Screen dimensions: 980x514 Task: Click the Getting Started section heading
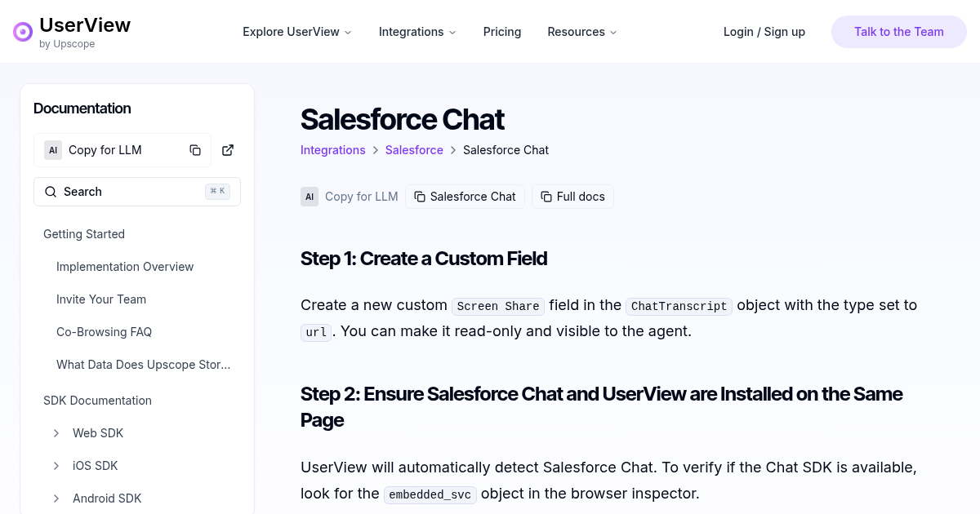pyautogui.click(x=84, y=234)
